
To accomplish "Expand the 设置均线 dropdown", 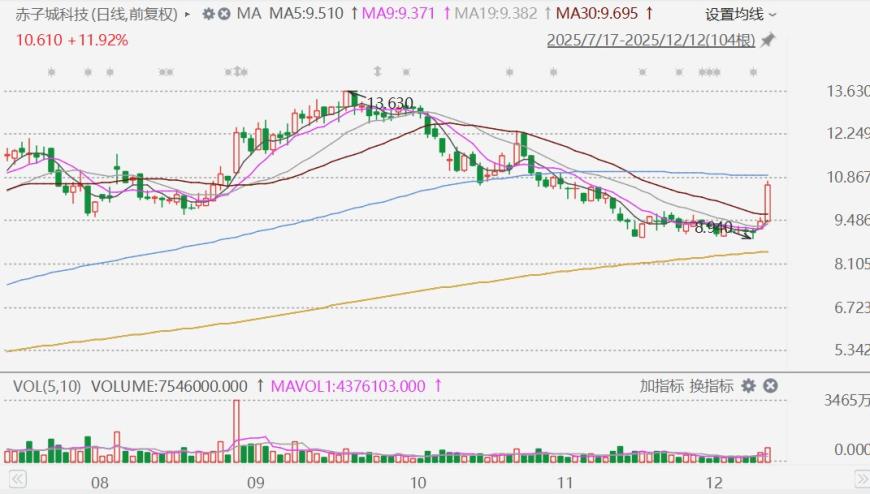I will (x=740, y=14).
